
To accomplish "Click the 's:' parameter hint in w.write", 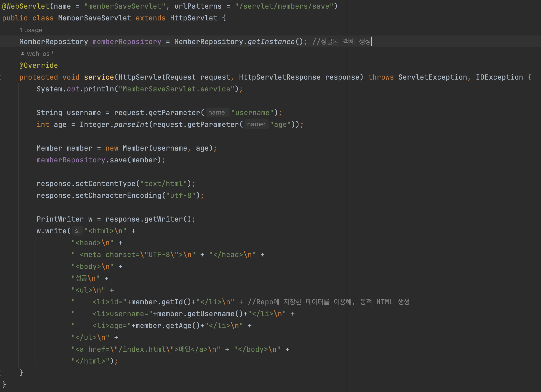I will click(x=77, y=231).
